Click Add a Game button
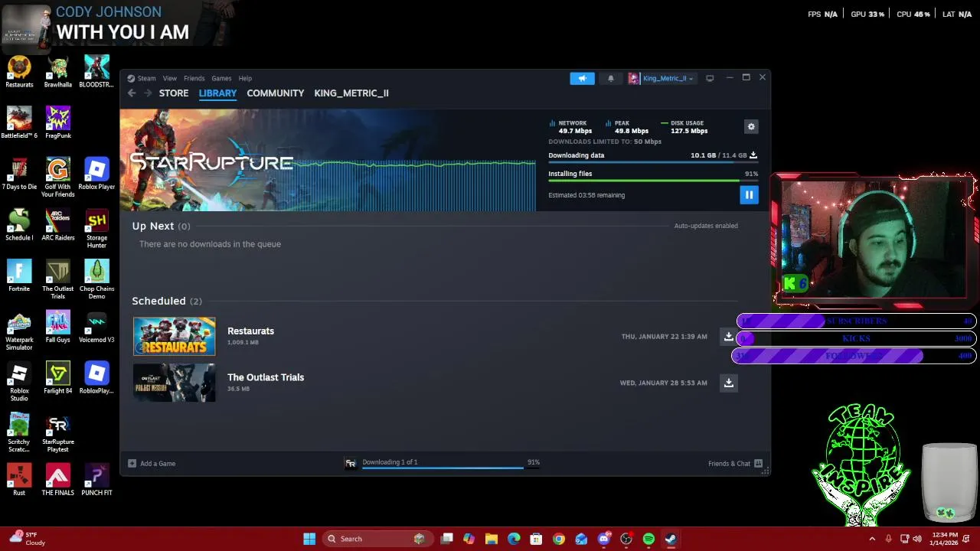This screenshot has width=980, height=551. (x=152, y=464)
